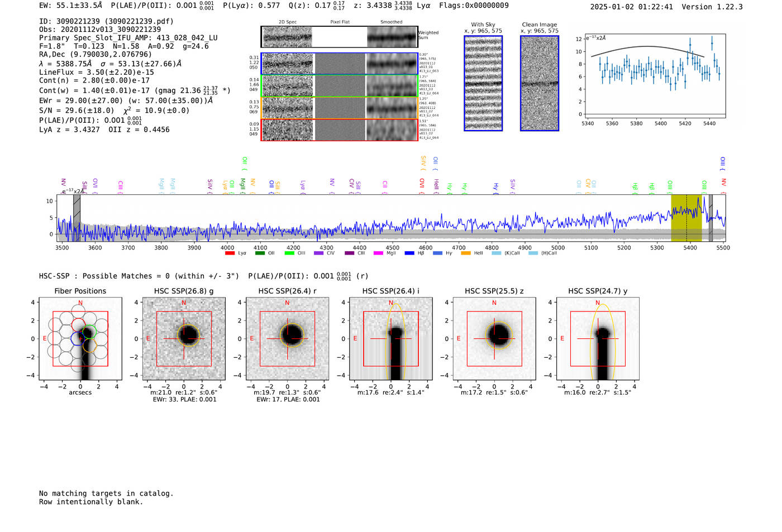Click the full-width blue spectrum plot

click(x=390, y=218)
